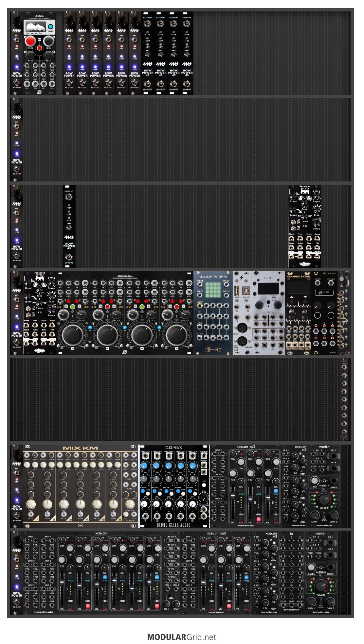Click the cyan link button between Samarkanda A and B

click(x=90, y=327)
